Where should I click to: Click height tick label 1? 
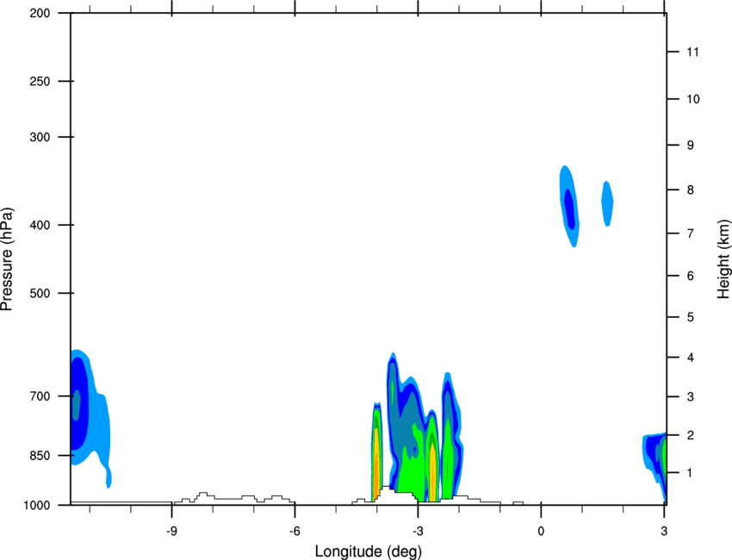click(690, 473)
